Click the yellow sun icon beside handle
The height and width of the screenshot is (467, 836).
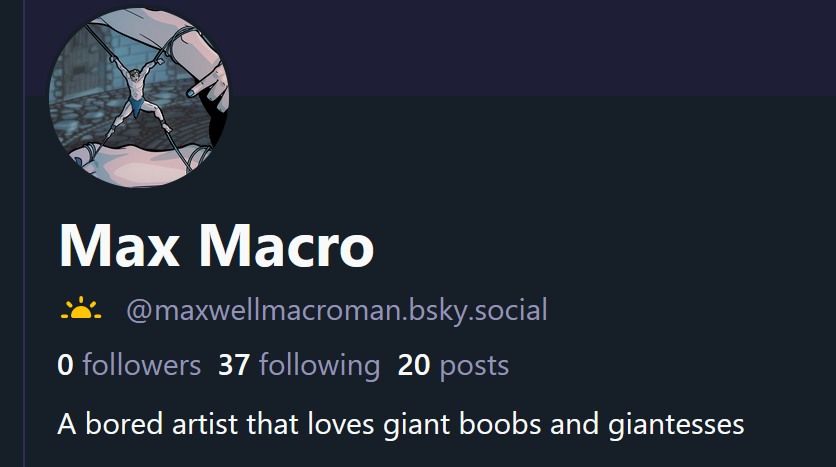tap(81, 308)
